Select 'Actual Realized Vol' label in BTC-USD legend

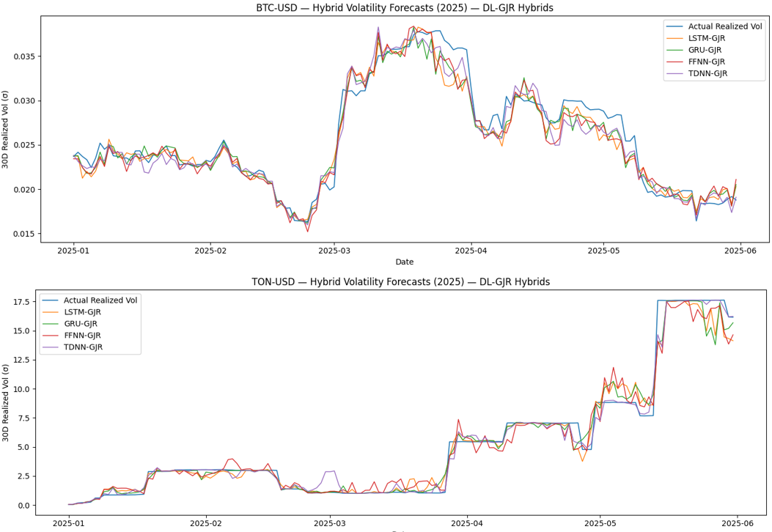coord(725,27)
